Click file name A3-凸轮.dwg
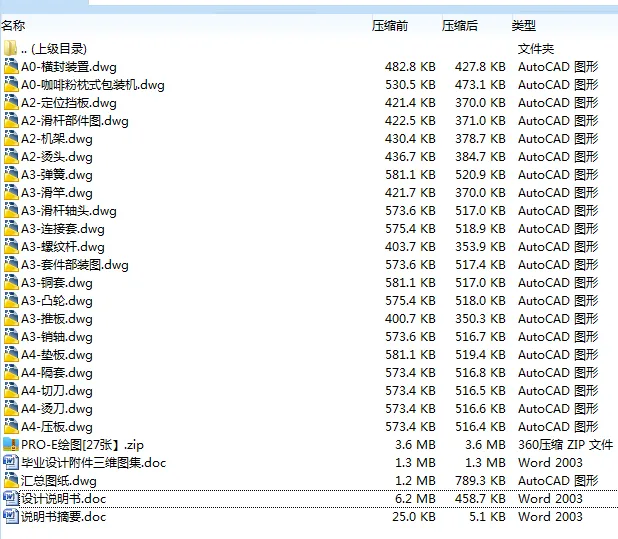Image resolution: width=618 pixels, height=539 pixels. point(57,301)
